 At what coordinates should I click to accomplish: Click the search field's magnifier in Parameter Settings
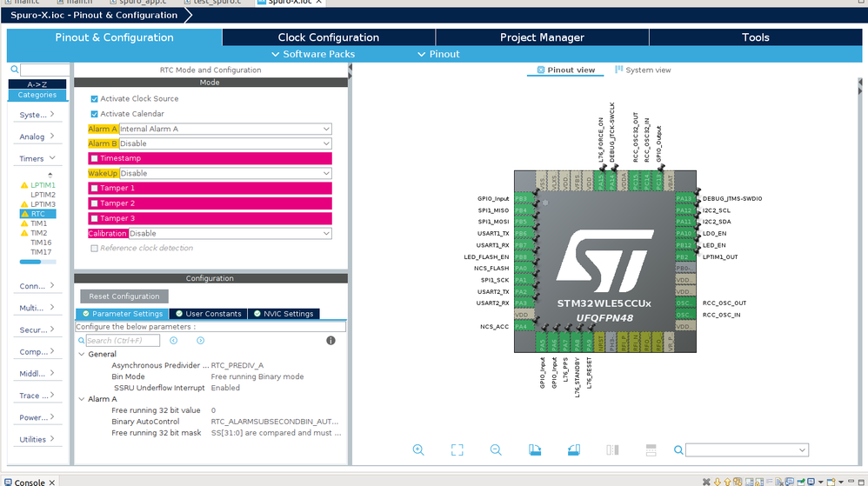[x=82, y=341]
